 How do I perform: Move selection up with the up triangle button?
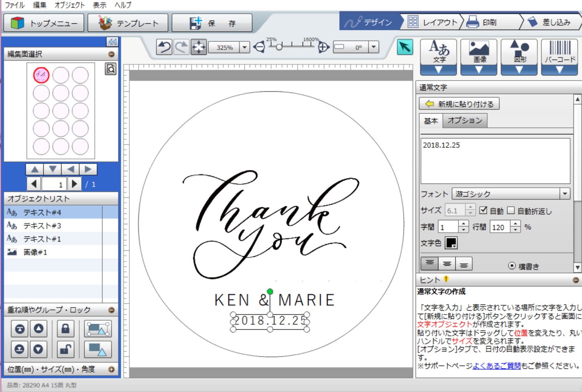35,169
